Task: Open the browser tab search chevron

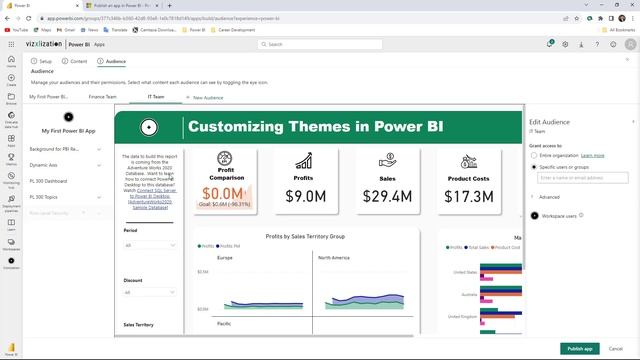Action: click(x=586, y=5)
